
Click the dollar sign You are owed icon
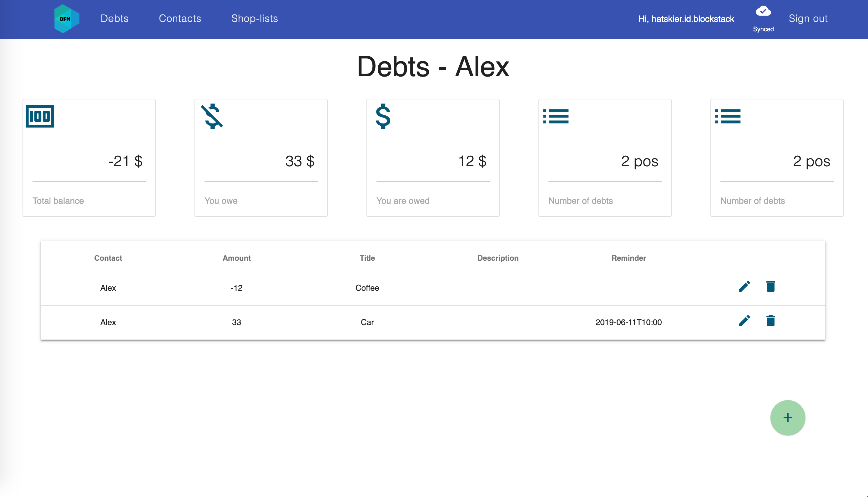pyautogui.click(x=383, y=116)
